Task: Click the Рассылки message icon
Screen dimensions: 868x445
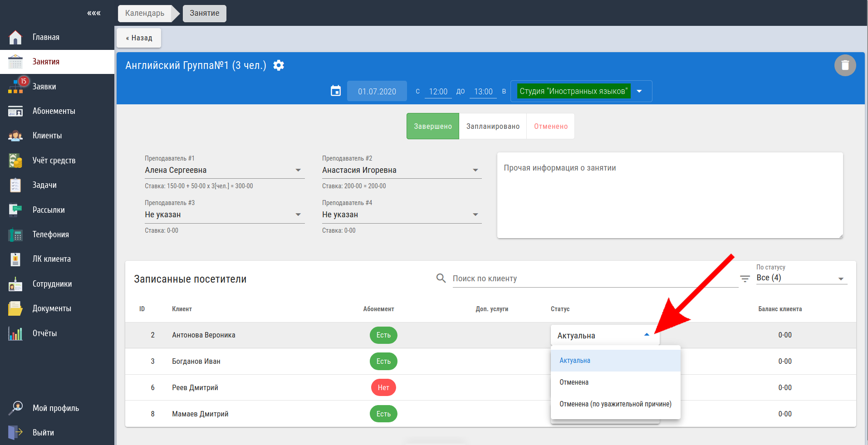Action: tap(15, 210)
